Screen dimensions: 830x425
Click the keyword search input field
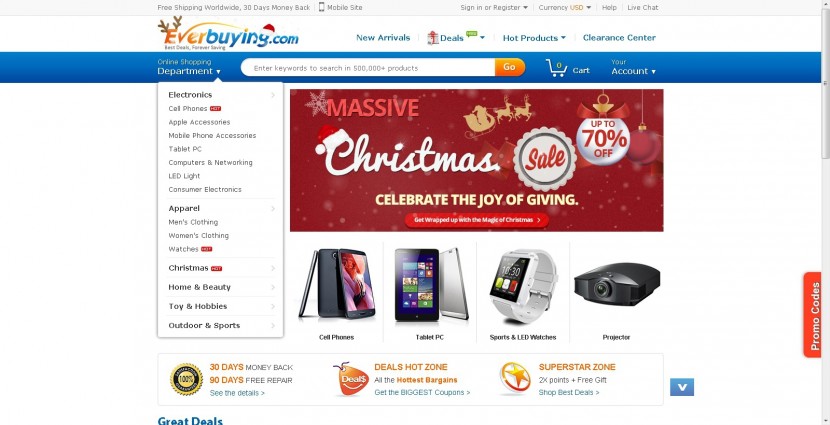(368, 68)
